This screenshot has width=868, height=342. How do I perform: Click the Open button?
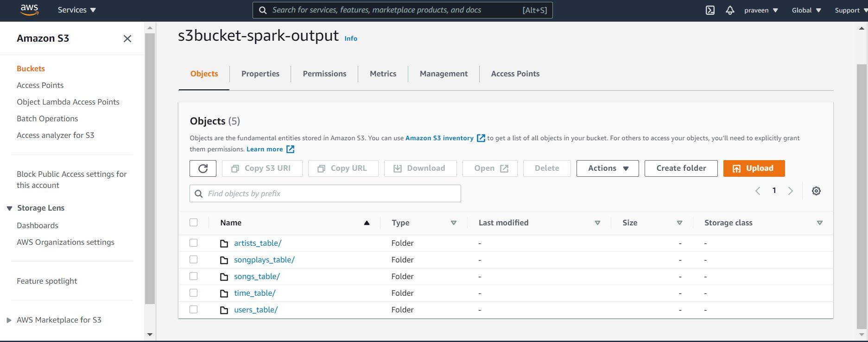(490, 168)
